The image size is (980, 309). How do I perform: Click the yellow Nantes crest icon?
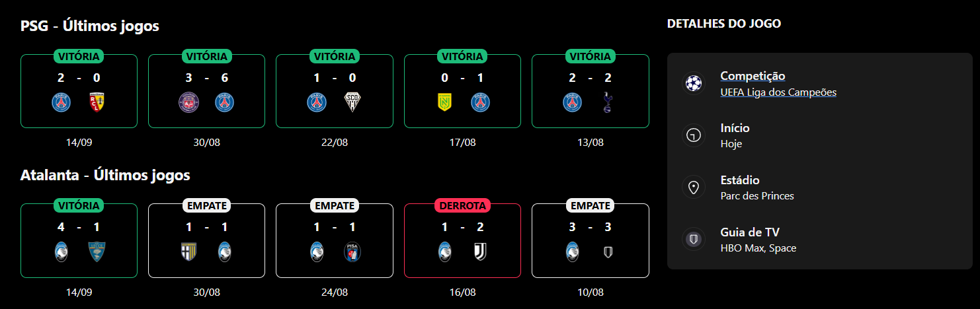pyautogui.click(x=444, y=102)
